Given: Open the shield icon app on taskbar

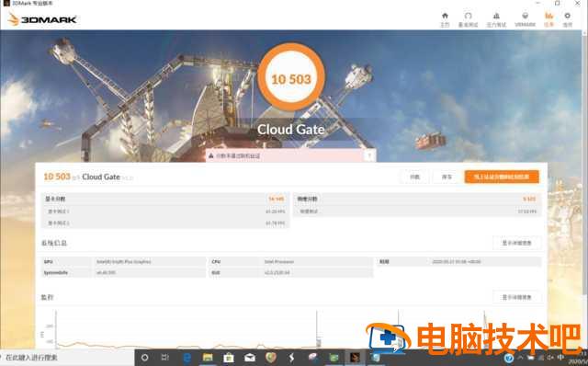Looking at the screenshot, I should coord(270,358).
